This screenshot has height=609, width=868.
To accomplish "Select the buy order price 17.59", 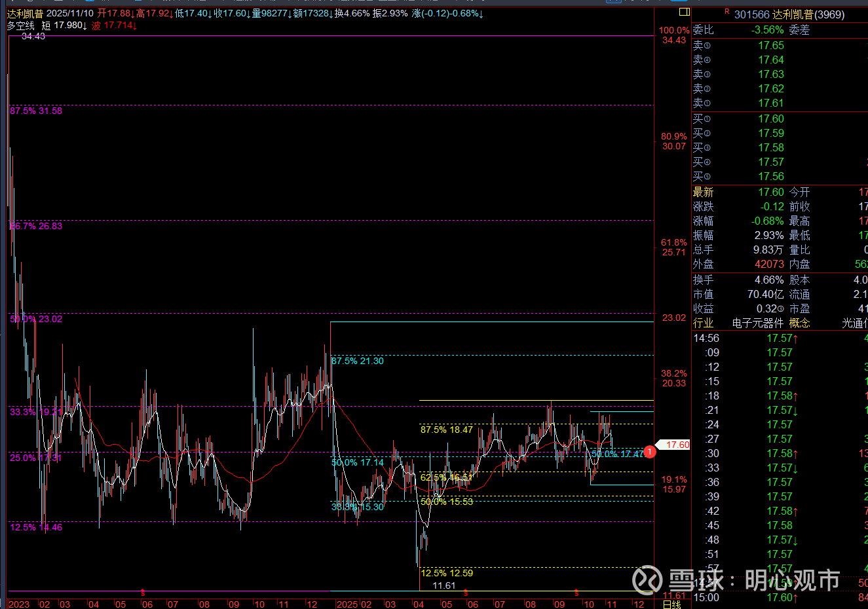I will (771, 133).
